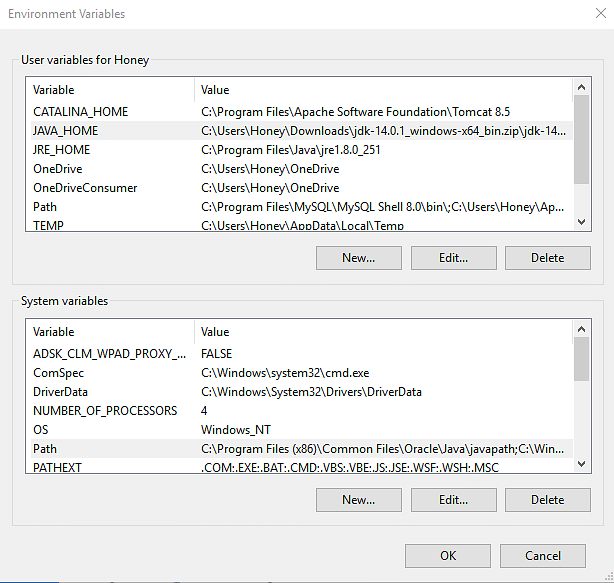This screenshot has height=583, width=614.
Task: Select the CATALINA_HOME user variable
Action: [302, 112]
